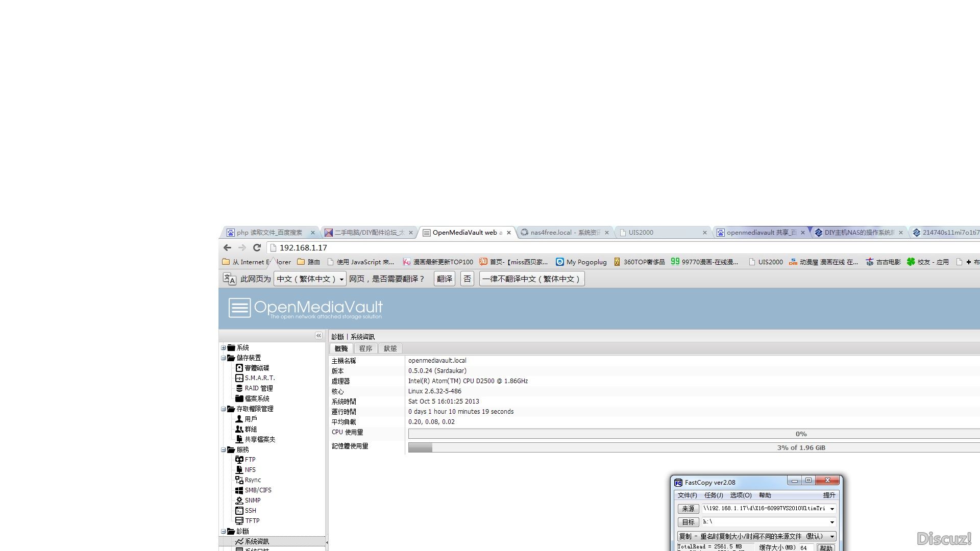
Task: Click the CPU 使用量 progress bar
Action: click(694, 434)
